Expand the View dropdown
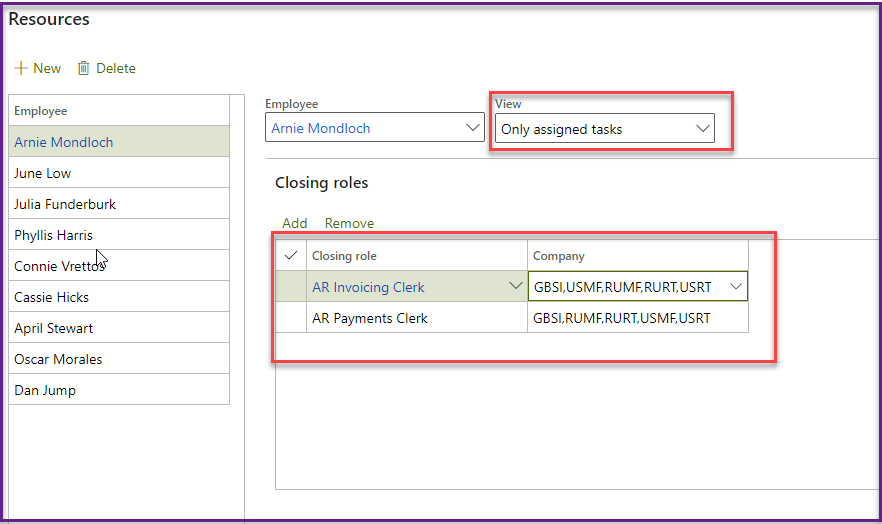This screenshot has width=882, height=524. point(703,129)
